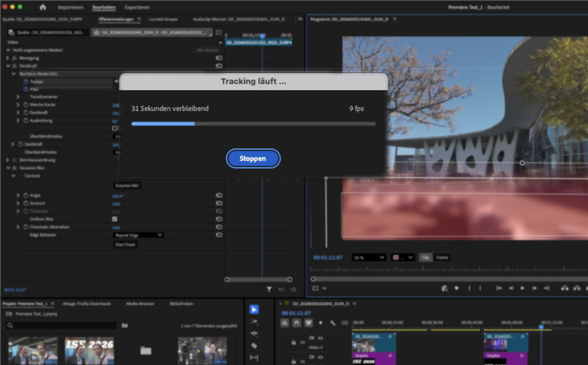Toggle visibility of track V4
Image resolution: width=588 pixels, height=365 pixels.
click(x=320, y=338)
